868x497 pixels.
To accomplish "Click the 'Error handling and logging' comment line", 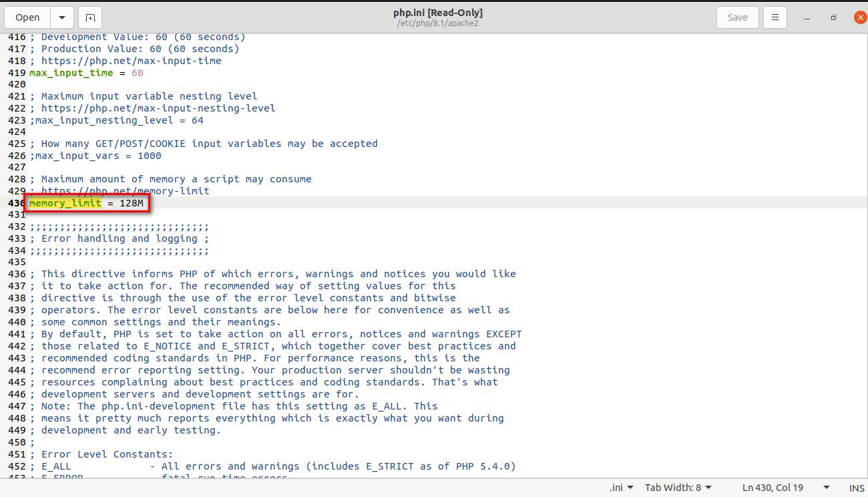I will click(119, 238).
